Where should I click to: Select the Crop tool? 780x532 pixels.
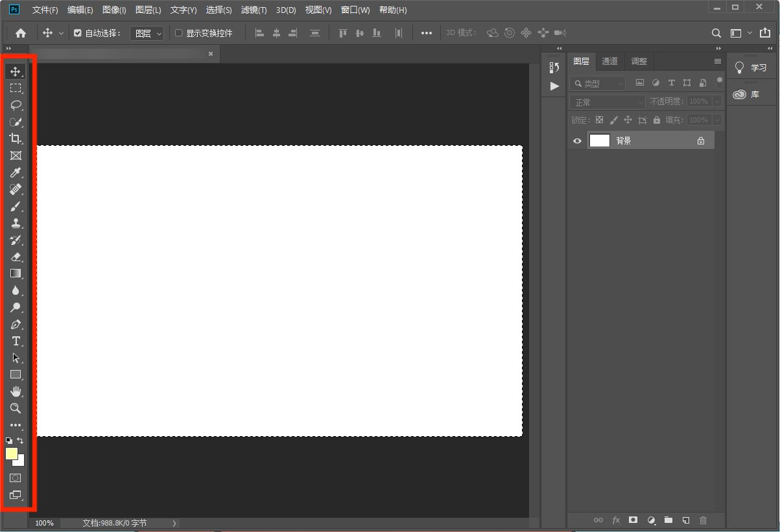coord(16,139)
